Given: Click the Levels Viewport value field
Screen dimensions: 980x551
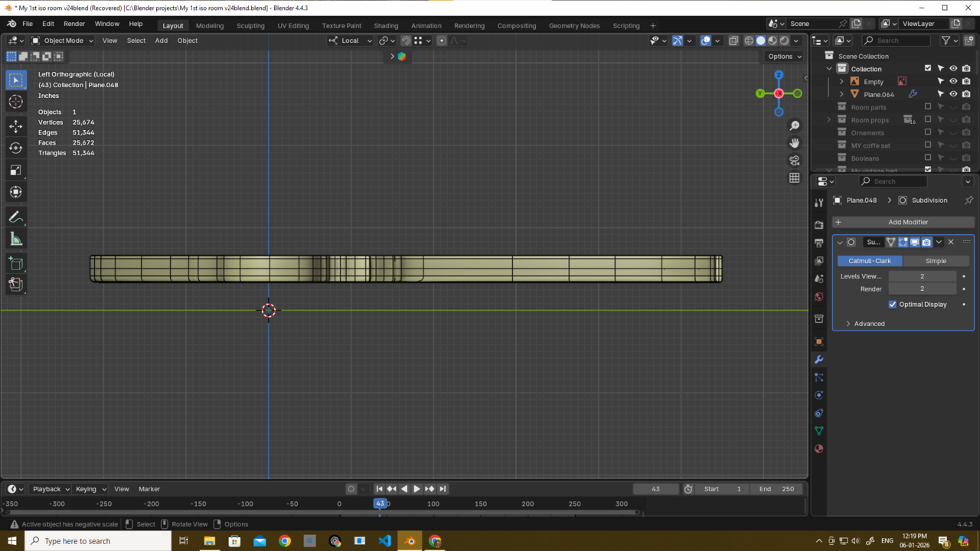Looking at the screenshot, I should pos(922,276).
